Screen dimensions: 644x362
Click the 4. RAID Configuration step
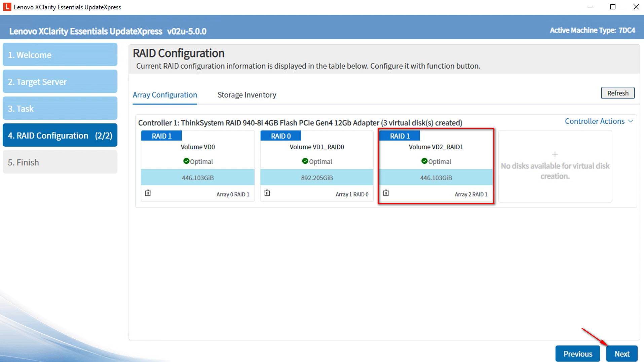coord(60,135)
